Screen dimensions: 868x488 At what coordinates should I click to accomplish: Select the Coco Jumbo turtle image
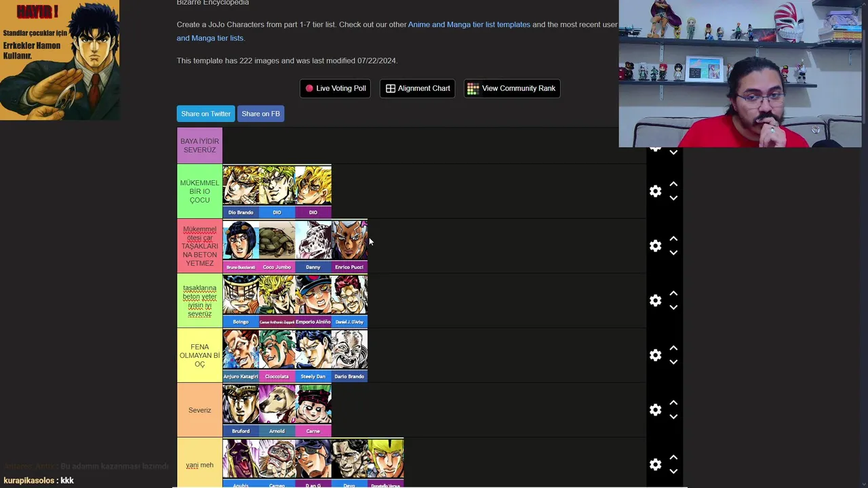click(277, 246)
